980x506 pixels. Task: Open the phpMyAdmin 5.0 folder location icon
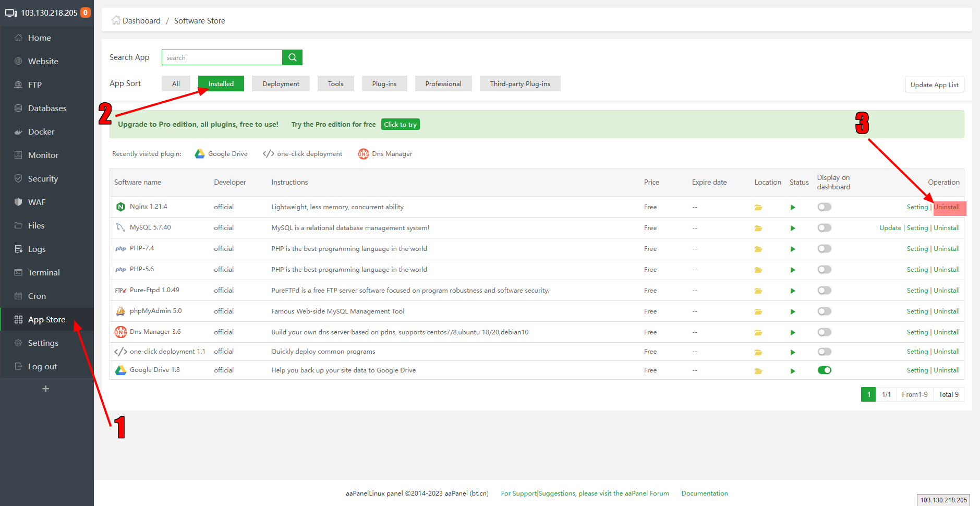[758, 311]
